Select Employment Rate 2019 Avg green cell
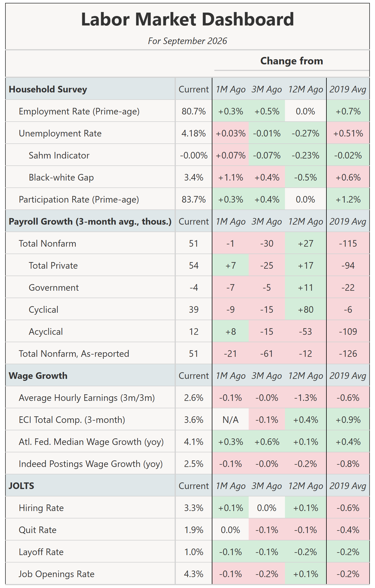This screenshot has width=375, height=588. tap(348, 111)
